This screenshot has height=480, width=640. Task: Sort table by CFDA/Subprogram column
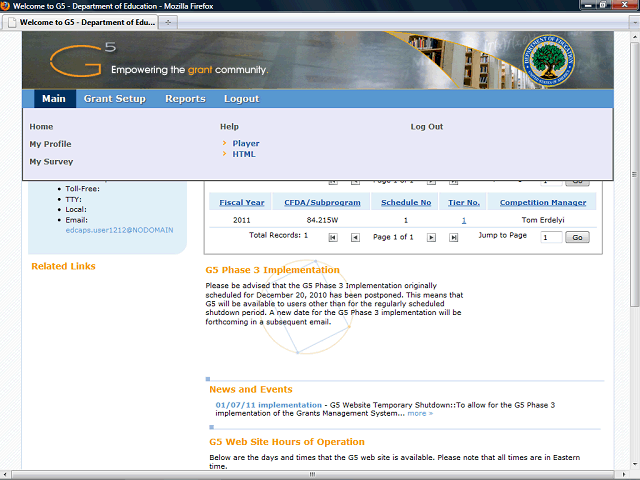point(321,202)
